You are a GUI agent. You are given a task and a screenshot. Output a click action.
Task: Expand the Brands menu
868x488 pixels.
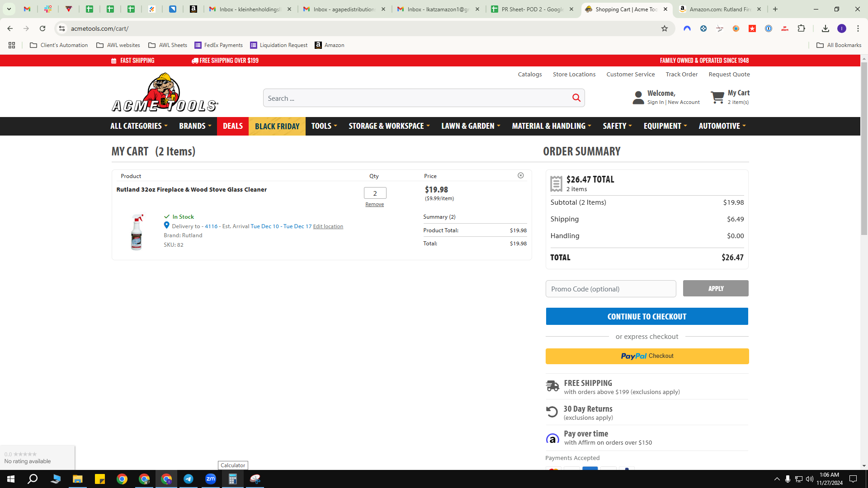pos(195,126)
